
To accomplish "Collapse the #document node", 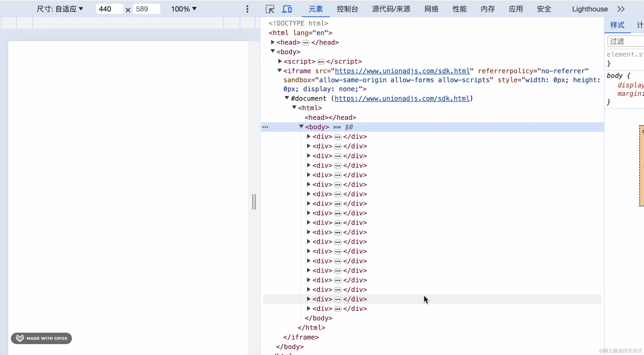I will tap(287, 98).
